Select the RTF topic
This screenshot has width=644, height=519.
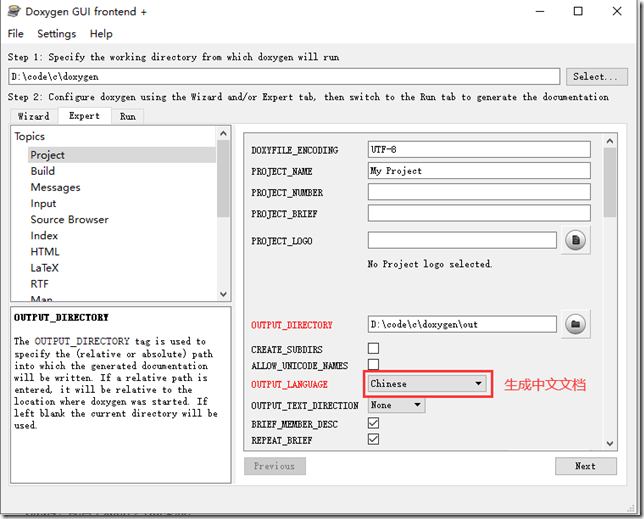(39, 284)
